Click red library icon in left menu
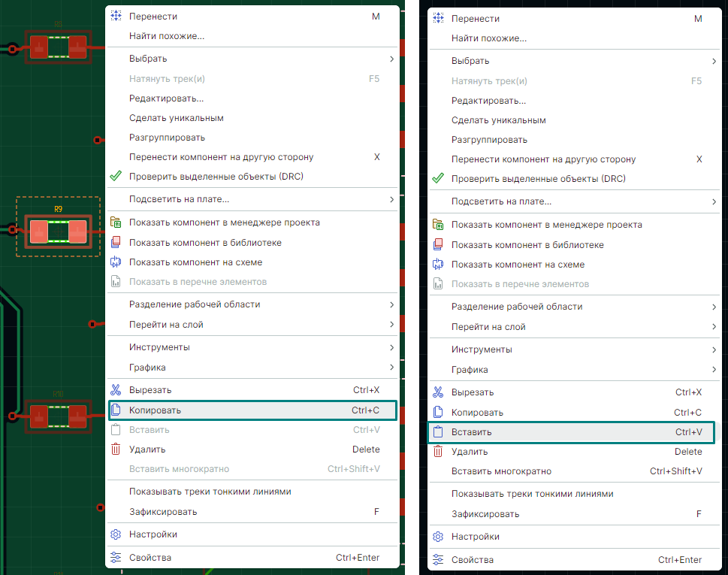Viewport: 728px width, 575px height. tap(116, 243)
